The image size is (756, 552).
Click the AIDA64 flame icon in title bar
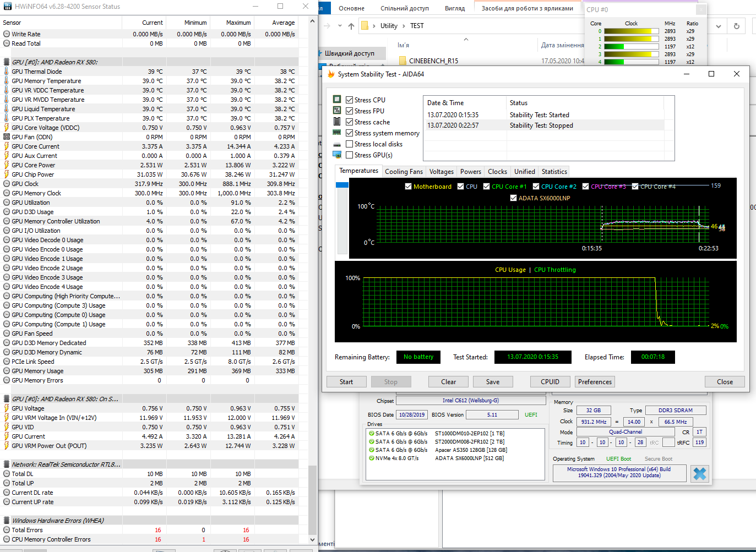331,74
